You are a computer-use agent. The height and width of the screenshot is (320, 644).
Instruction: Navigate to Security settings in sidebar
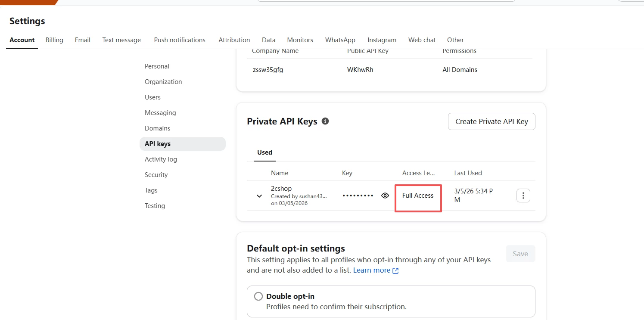point(156,175)
